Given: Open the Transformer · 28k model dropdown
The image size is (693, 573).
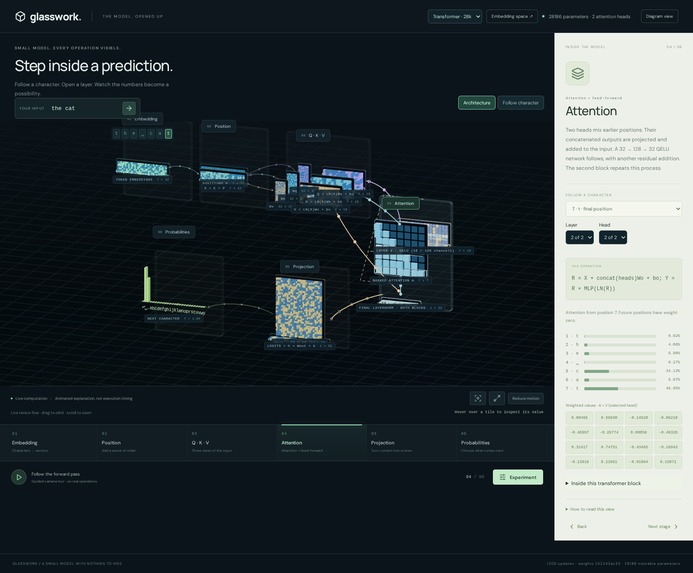Looking at the screenshot, I should [x=455, y=16].
